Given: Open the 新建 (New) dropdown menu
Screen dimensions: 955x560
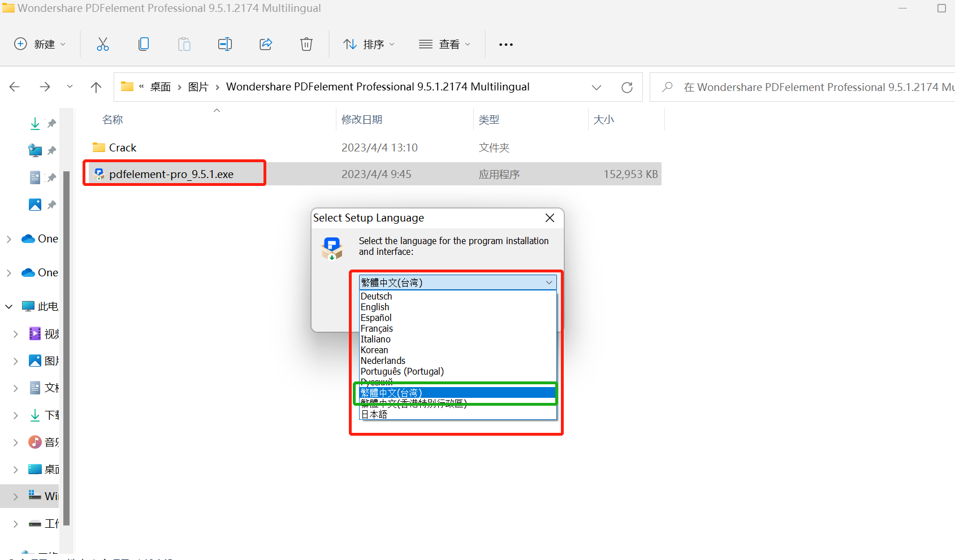Looking at the screenshot, I should (x=40, y=44).
